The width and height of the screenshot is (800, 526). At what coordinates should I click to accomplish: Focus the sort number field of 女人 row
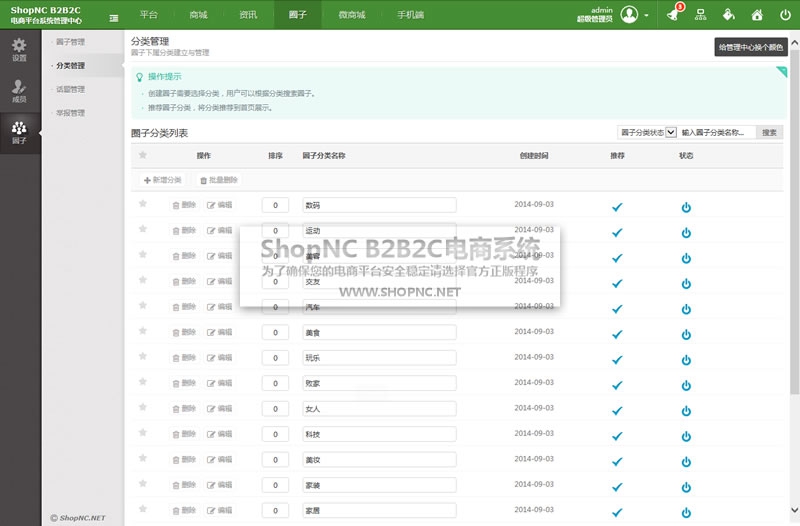pyautogui.click(x=276, y=409)
